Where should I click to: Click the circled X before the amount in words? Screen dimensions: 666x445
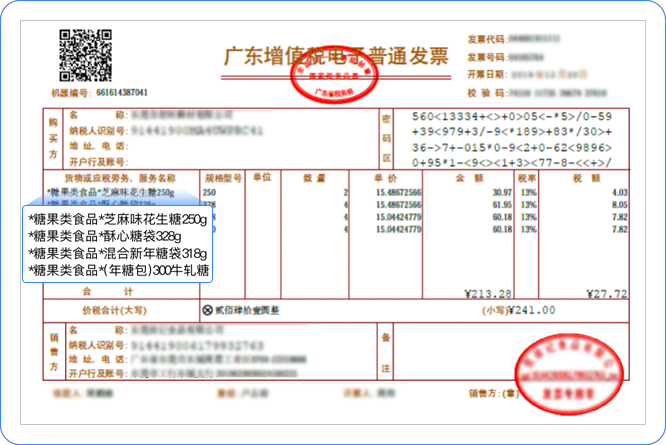[208, 311]
